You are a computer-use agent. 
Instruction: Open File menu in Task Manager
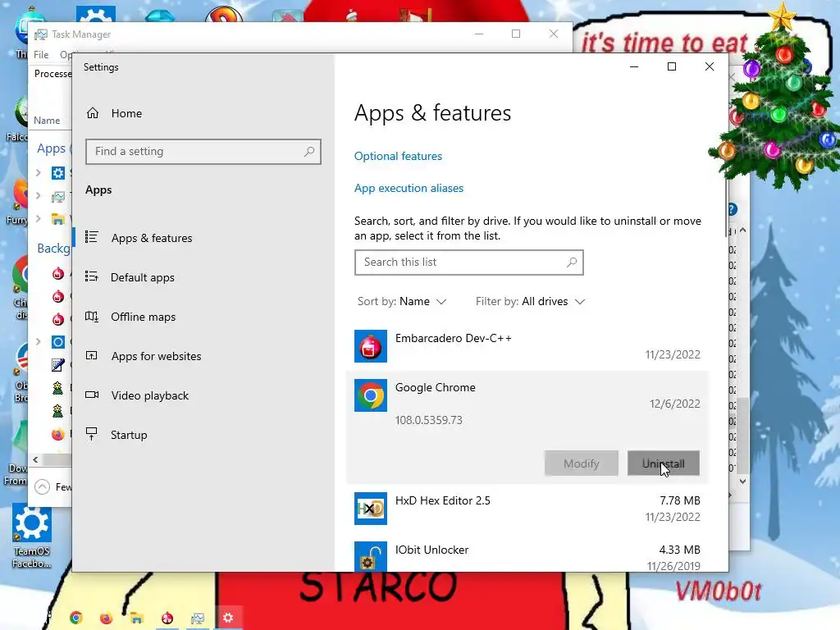[41, 55]
